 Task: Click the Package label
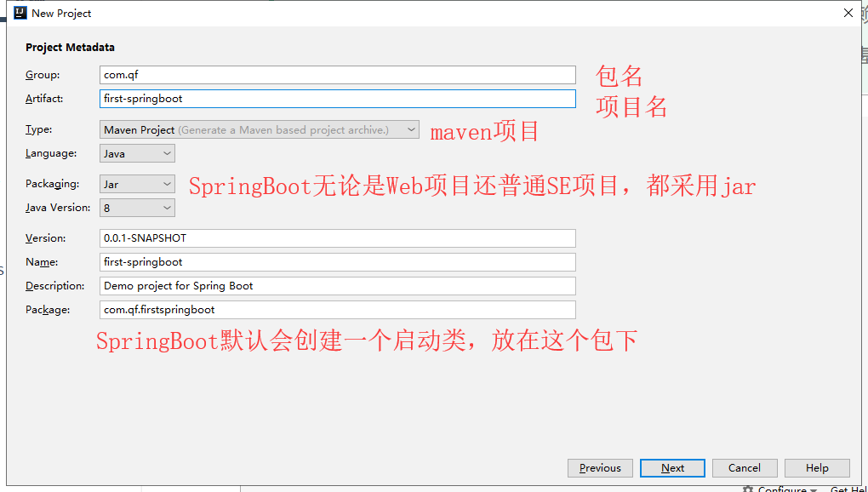pyautogui.click(x=48, y=310)
